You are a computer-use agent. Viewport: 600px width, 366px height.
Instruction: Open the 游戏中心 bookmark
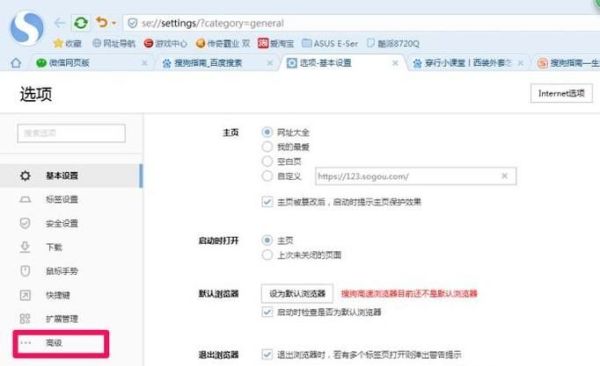coord(165,43)
